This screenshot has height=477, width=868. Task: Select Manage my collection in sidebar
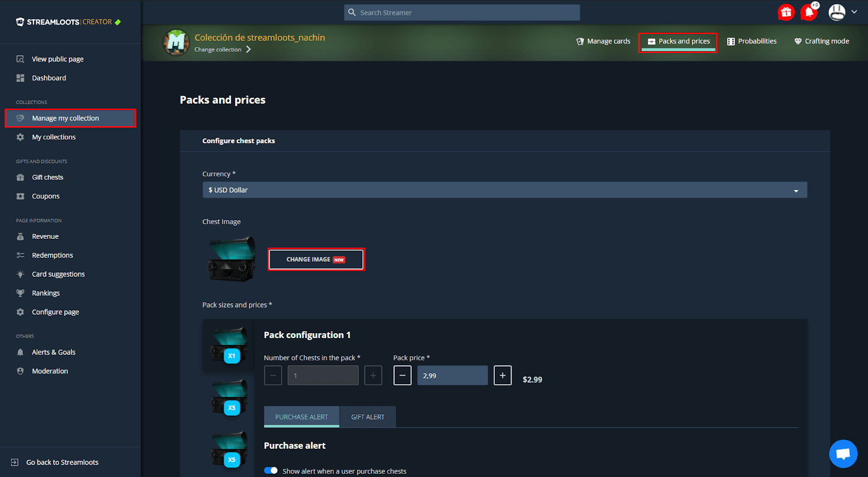pos(71,118)
